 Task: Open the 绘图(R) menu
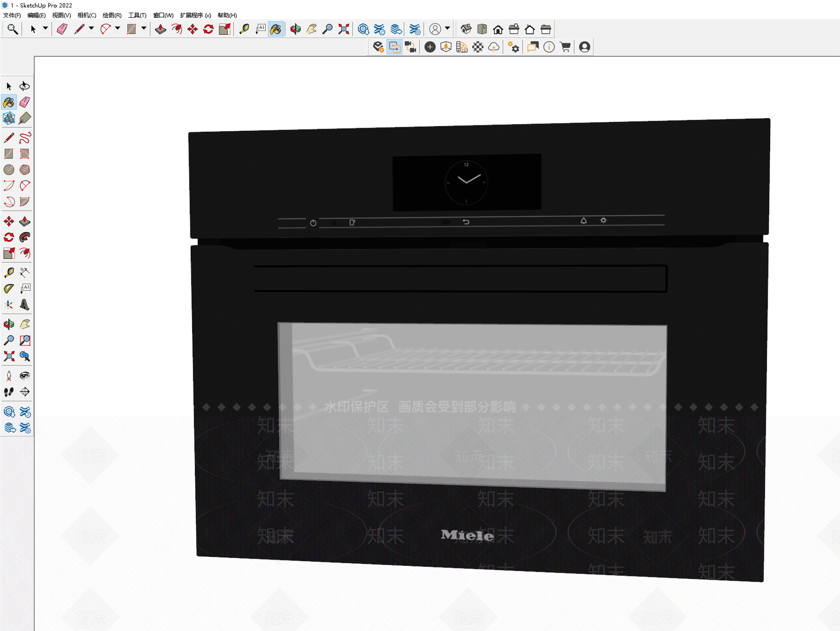point(112,15)
